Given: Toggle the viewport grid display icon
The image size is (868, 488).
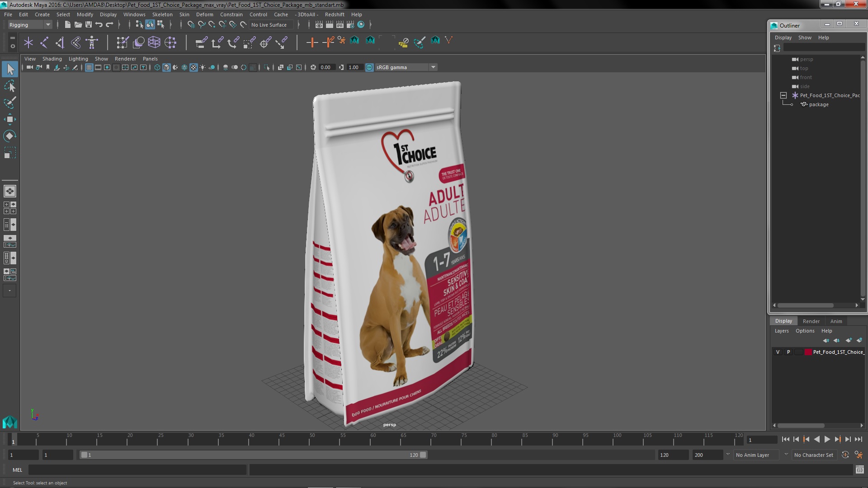Looking at the screenshot, I should coord(89,67).
